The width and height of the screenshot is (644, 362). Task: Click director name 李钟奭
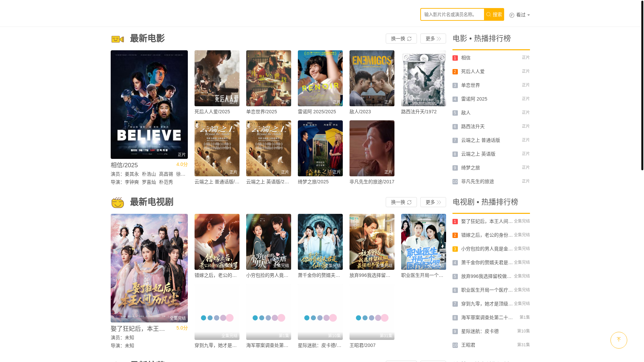pos(131,182)
